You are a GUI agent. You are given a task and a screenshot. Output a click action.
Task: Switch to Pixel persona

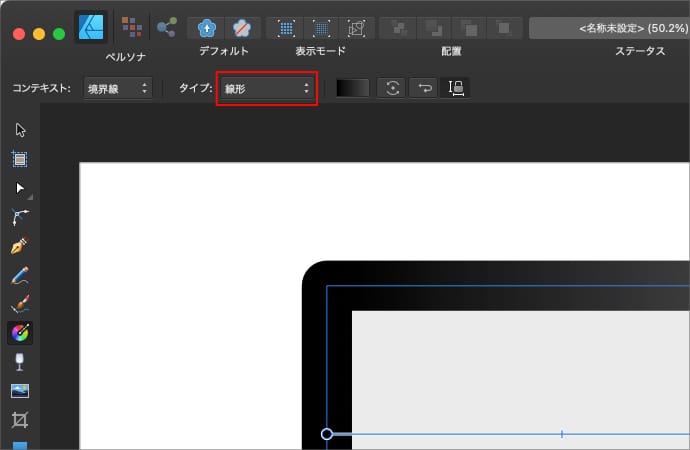[x=131, y=25]
